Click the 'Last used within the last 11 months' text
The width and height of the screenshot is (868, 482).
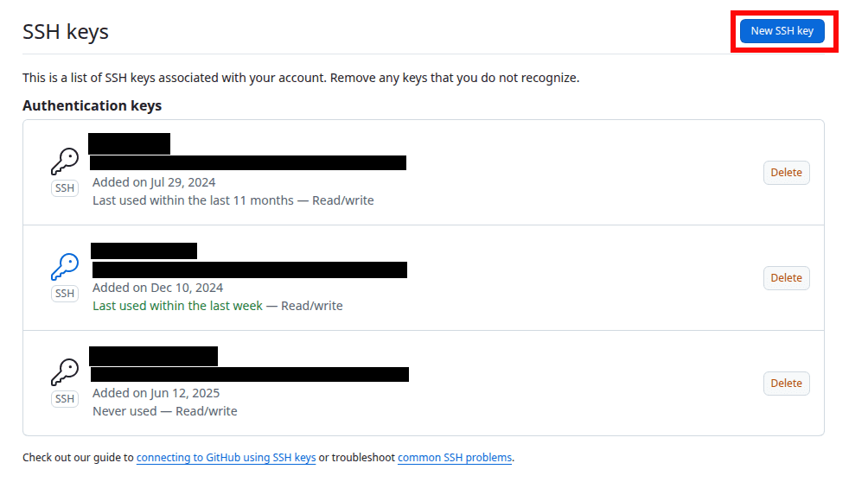pyautogui.click(x=193, y=200)
